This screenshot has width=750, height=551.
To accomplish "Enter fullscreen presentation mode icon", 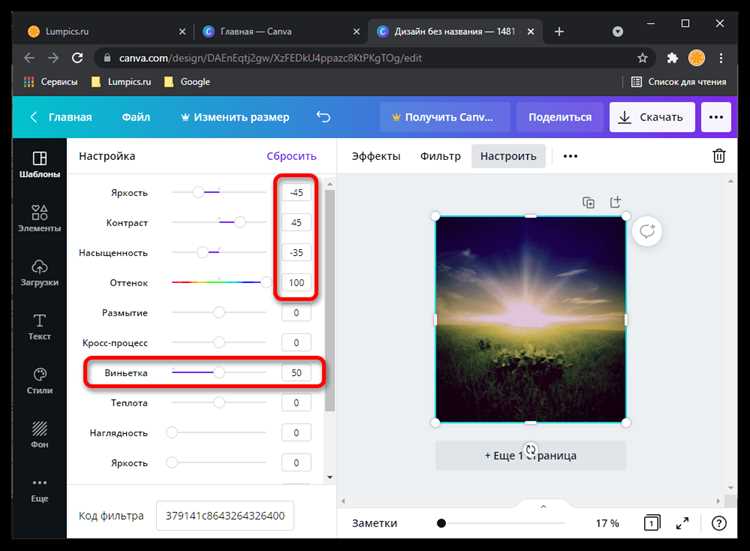I will pyautogui.click(x=683, y=523).
